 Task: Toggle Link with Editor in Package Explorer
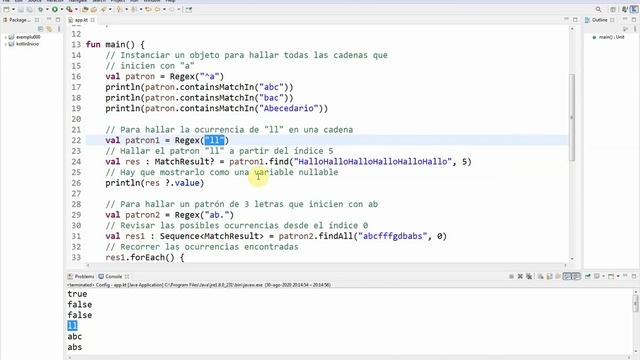(49, 29)
